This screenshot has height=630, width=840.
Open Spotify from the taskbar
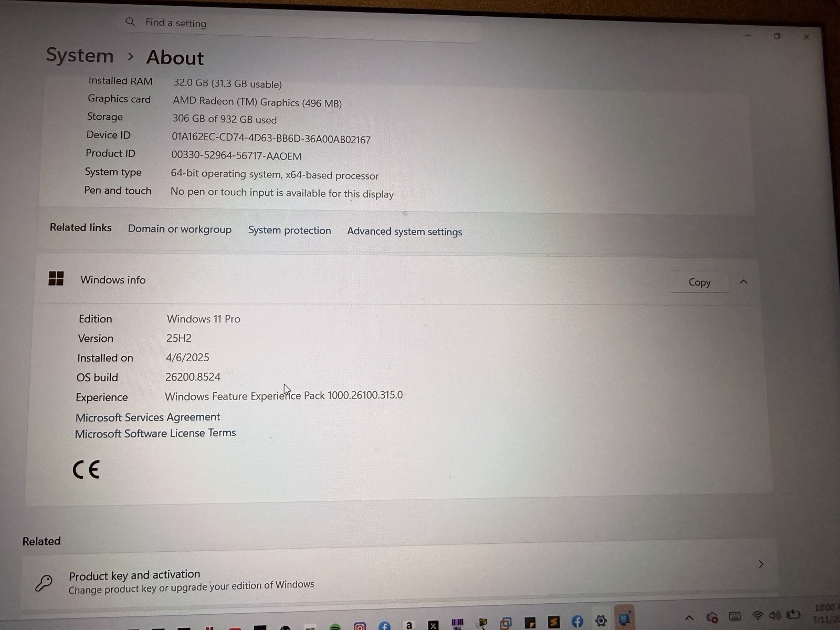pos(335,627)
